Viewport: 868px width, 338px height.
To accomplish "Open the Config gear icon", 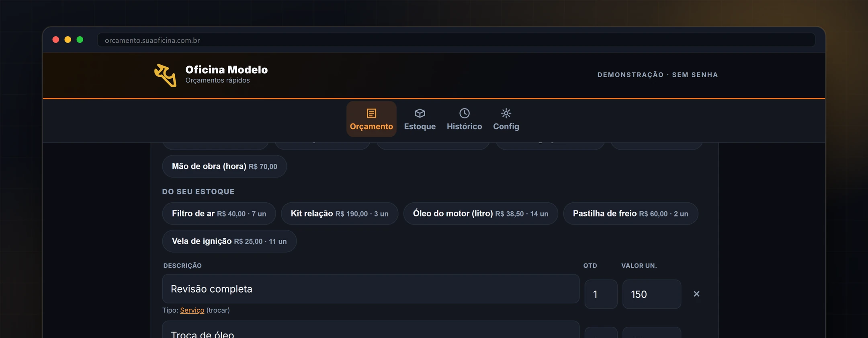I will (x=506, y=113).
